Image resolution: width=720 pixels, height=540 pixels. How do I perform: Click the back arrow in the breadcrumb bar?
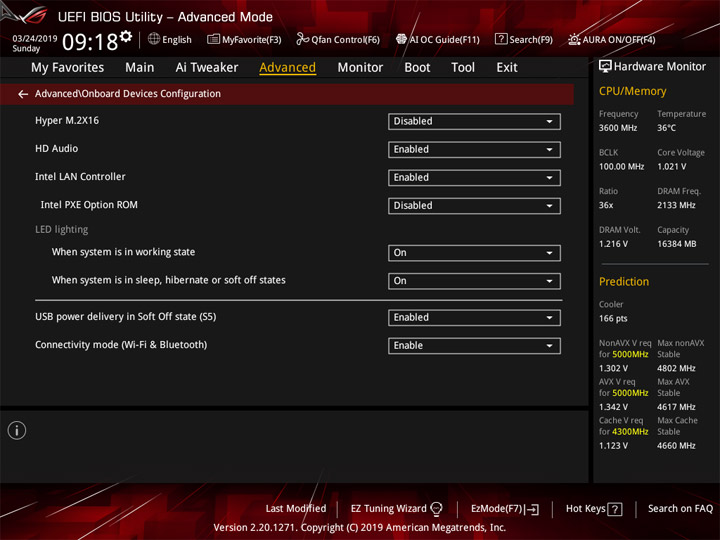pos(23,94)
